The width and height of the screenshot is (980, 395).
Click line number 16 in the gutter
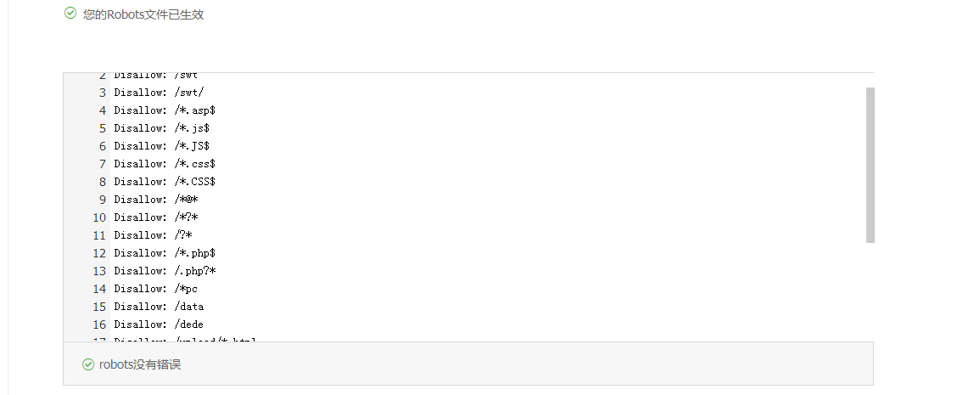[x=99, y=324]
